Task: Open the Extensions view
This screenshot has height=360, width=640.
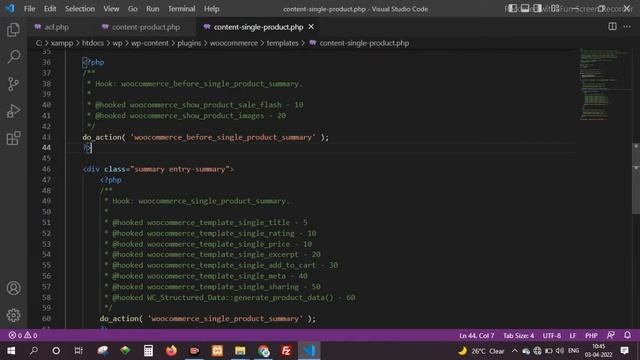Action: (x=13, y=138)
